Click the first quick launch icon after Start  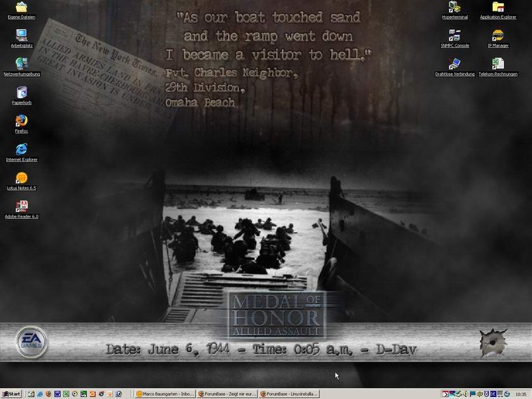tap(31, 394)
